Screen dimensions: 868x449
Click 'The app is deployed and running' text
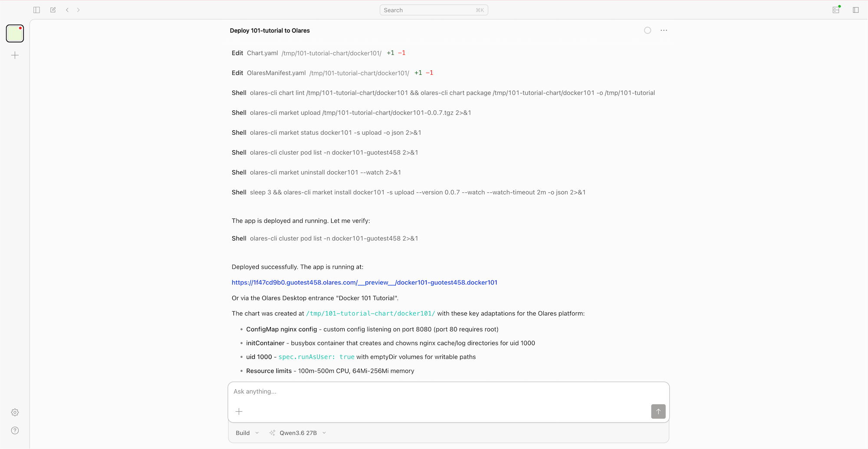(301, 221)
